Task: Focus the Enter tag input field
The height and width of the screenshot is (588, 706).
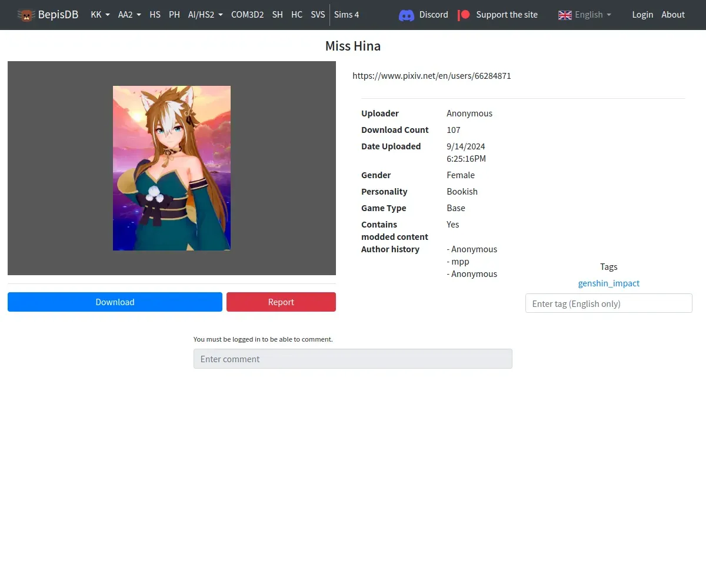Action: 609,303
